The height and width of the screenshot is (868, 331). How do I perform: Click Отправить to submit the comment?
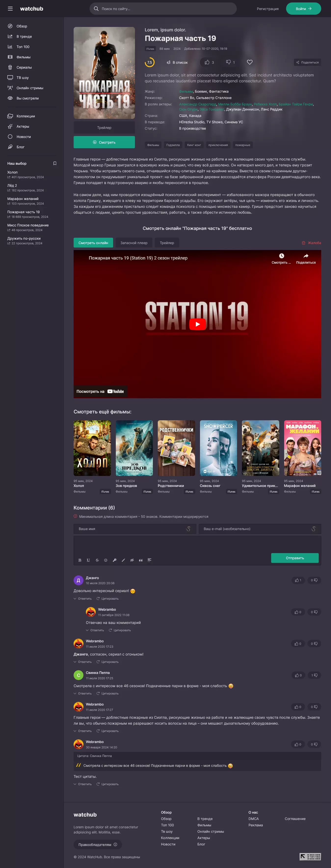pos(295,558)
